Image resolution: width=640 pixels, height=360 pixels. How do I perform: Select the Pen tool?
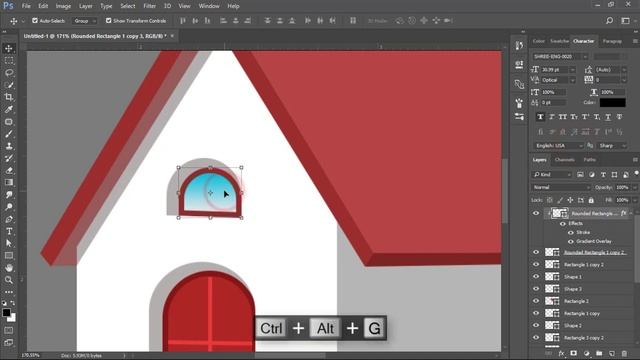9,219
